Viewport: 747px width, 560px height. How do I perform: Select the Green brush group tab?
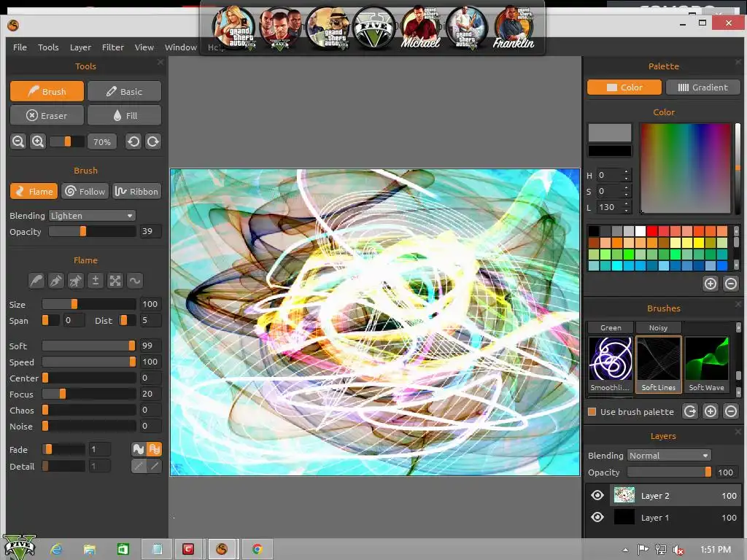[611, 327]
